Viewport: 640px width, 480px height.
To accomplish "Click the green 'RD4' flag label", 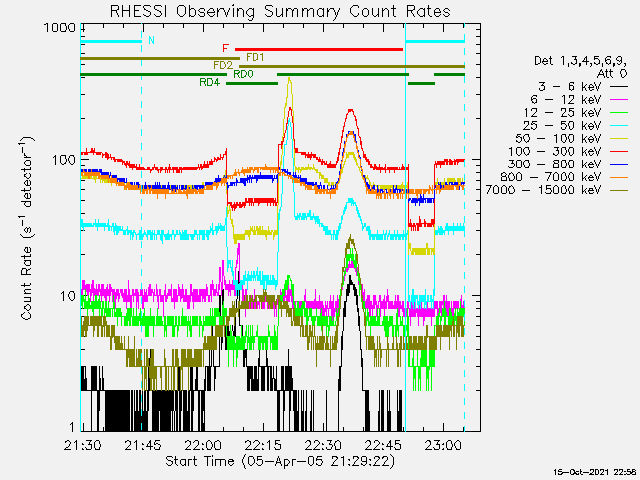I will tap(209, 83).
